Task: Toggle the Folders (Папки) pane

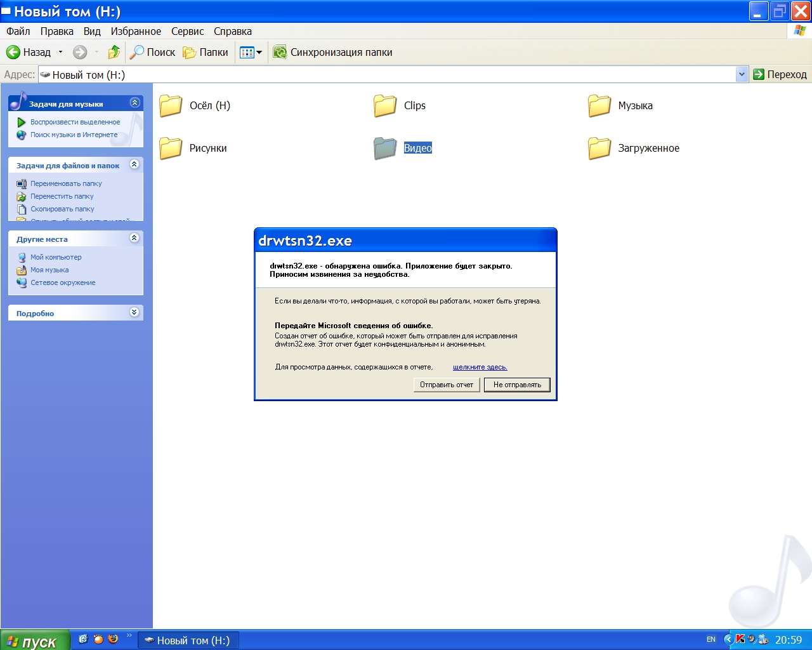Action: (x=206, y=52)
